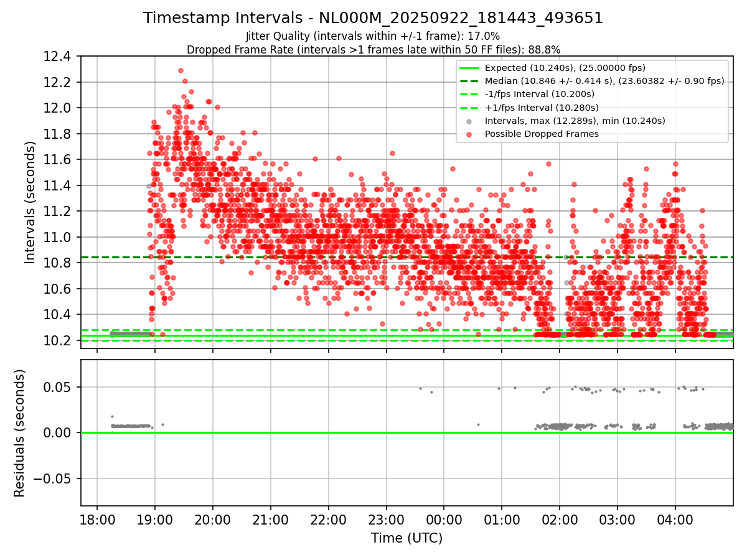Click the x-axis tick label "04:00"
This screenshot has width=747, height=560.
[x=675, y=520]
